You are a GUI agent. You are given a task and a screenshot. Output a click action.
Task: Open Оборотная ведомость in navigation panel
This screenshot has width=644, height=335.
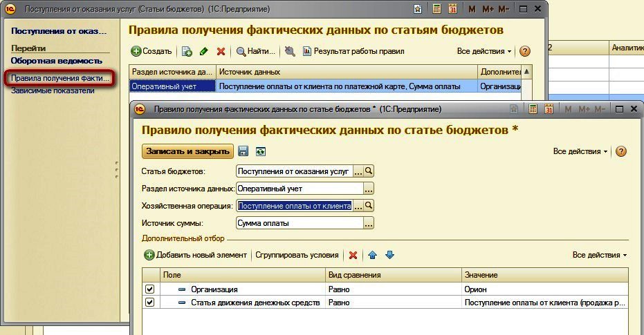point(57,61)
